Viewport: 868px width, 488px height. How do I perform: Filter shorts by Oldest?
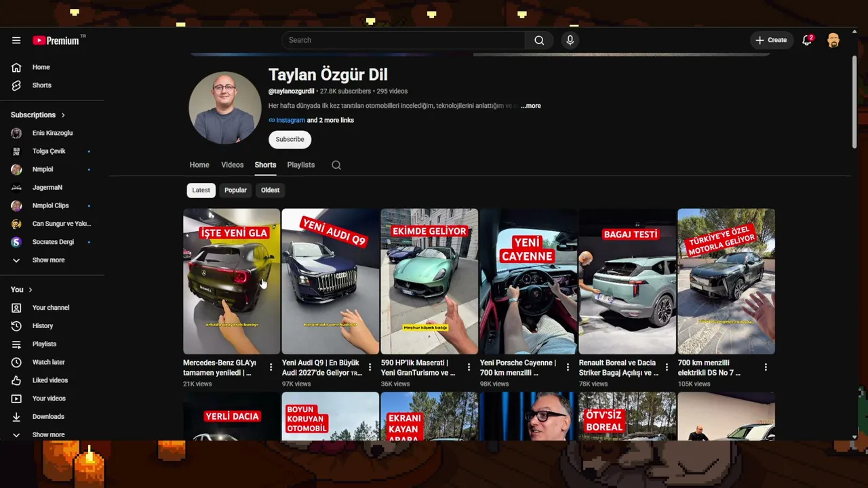[270, 190]
